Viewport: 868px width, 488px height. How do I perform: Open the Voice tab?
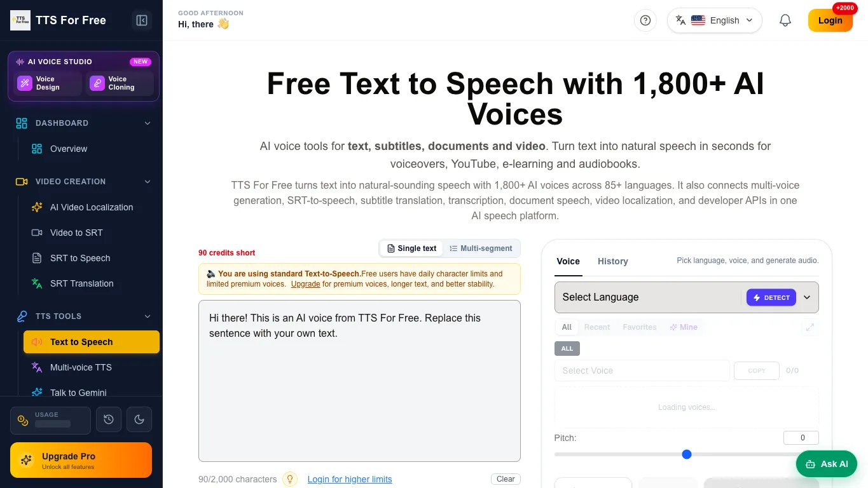[x=568, y=261]
